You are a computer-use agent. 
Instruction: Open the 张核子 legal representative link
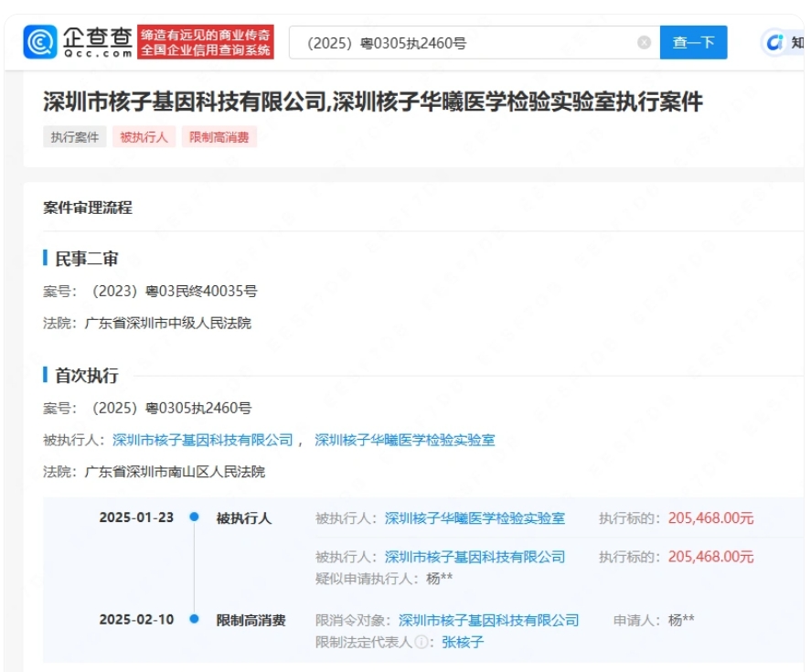463,643
